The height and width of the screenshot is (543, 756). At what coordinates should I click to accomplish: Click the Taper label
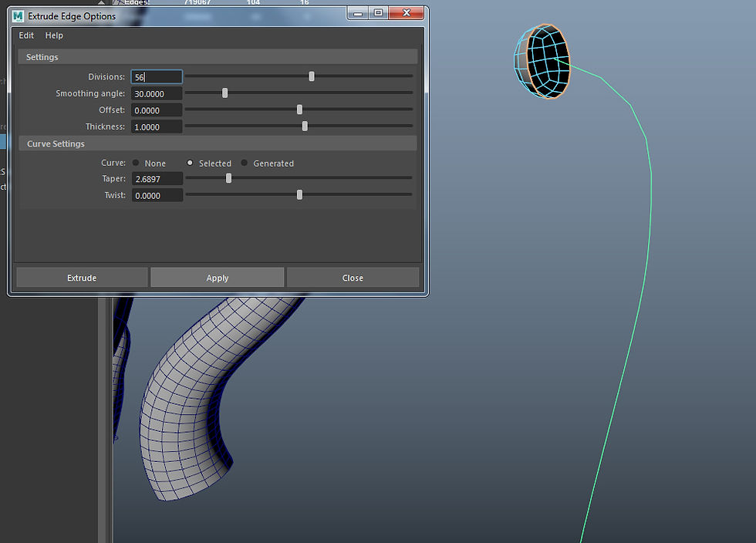pos(114,179)
